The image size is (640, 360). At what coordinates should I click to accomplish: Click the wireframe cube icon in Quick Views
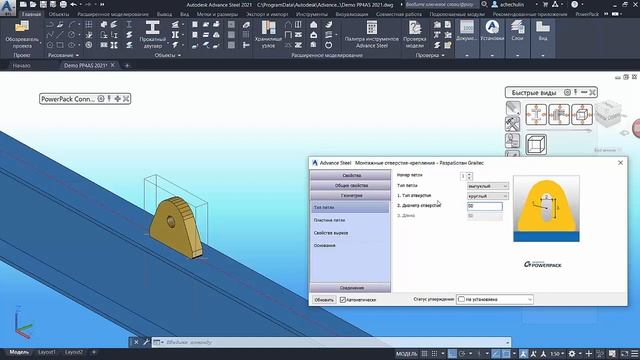[536, 144]
